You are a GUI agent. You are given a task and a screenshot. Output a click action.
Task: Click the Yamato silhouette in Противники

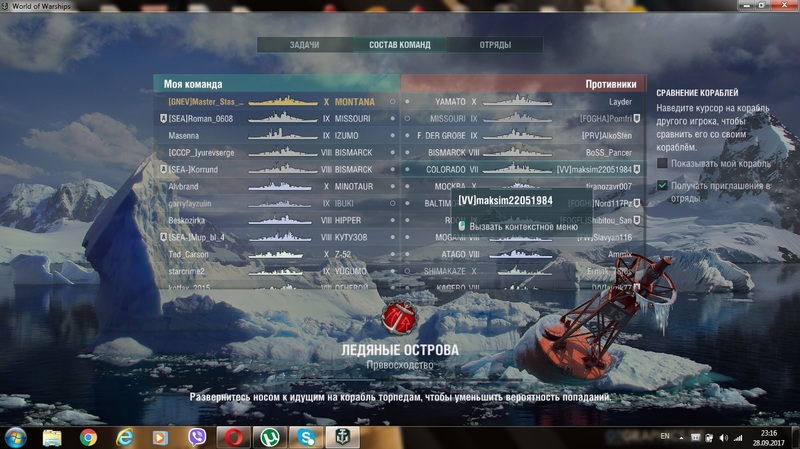coord(517,101)
